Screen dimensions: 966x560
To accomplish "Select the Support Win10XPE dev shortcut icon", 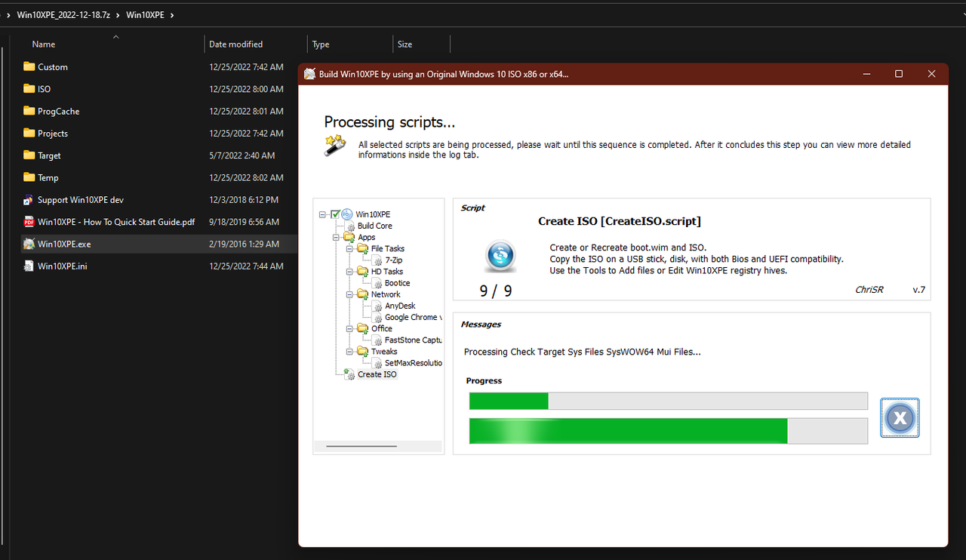I will [29, 200].
